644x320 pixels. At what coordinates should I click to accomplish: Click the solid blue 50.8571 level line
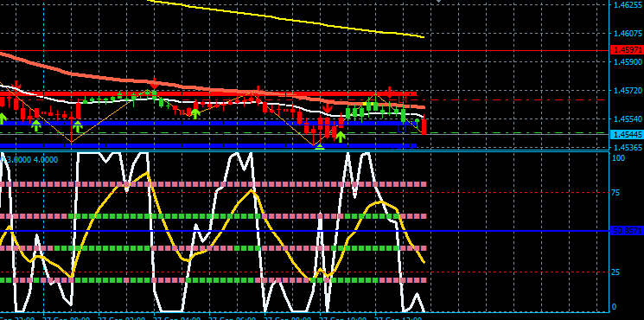(305, 231)
